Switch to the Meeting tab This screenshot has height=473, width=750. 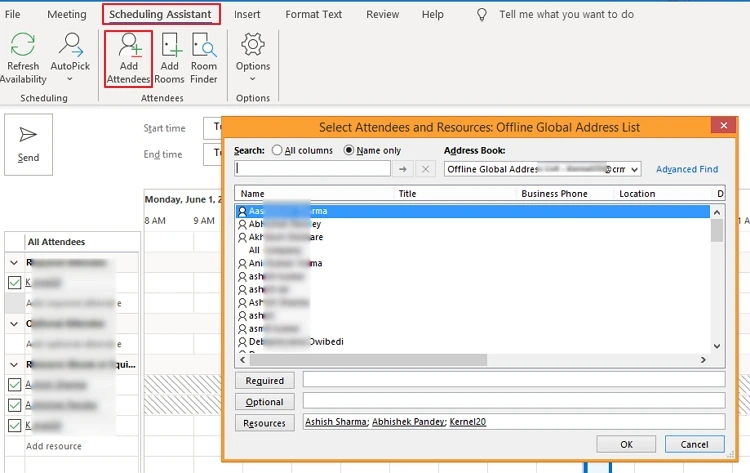66,14
